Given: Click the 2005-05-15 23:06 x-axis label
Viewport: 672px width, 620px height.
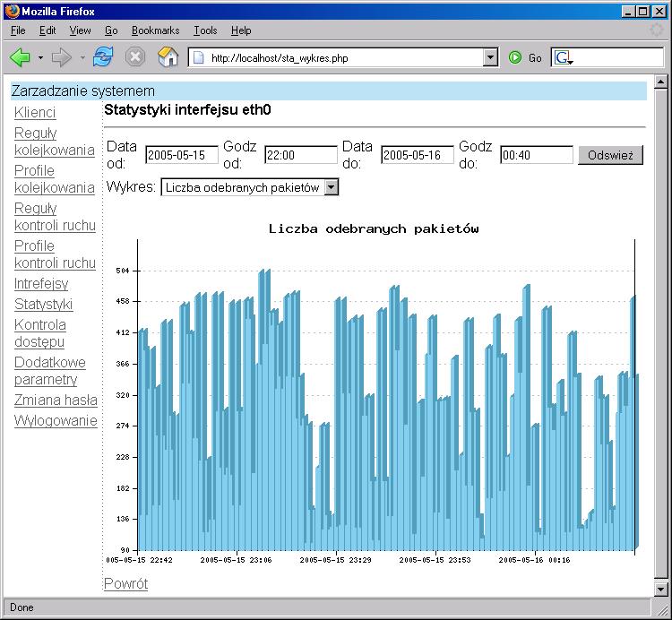Looking at the screenshot, I should pyautogui.click(x=237, y=560).
